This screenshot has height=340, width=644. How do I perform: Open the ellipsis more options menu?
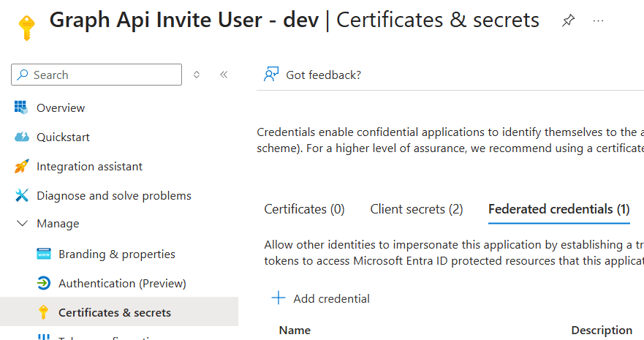tap(598, 21)
